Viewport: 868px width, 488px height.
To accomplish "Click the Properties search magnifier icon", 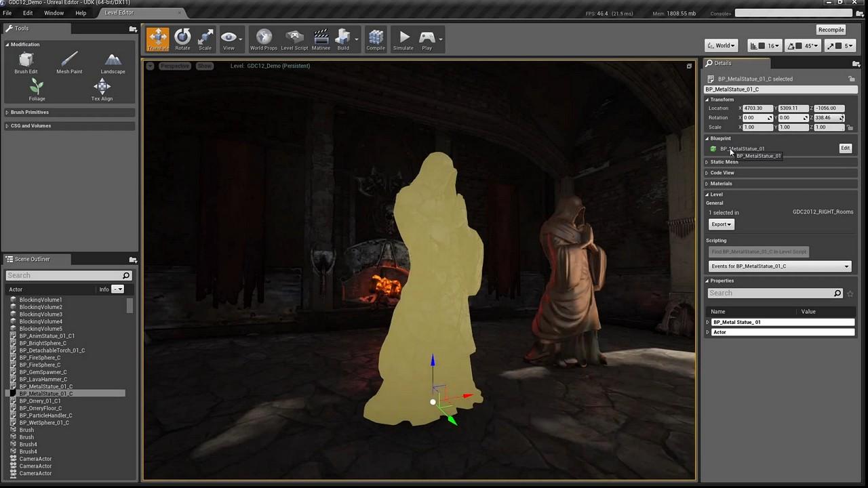I will (x=837, y=293).
